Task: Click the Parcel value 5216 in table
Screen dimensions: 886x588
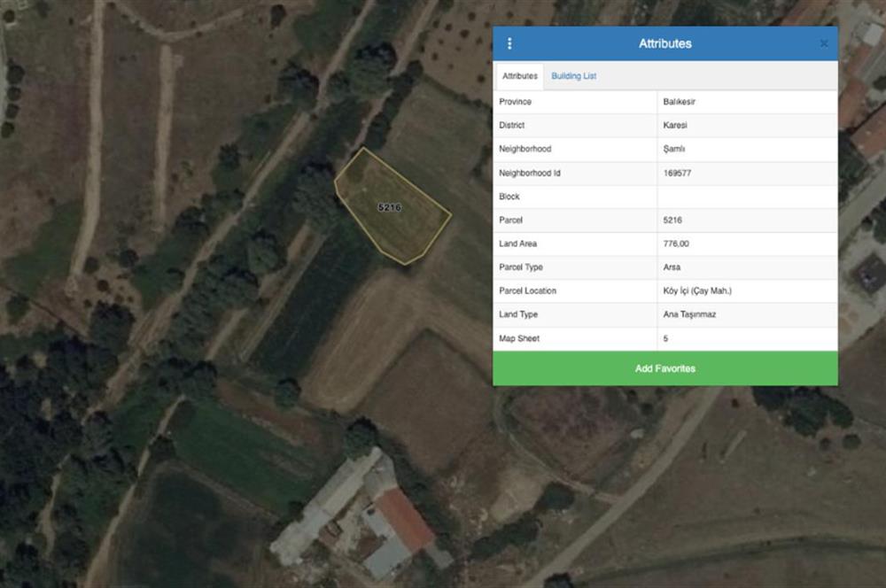Action: pos(672,220)
